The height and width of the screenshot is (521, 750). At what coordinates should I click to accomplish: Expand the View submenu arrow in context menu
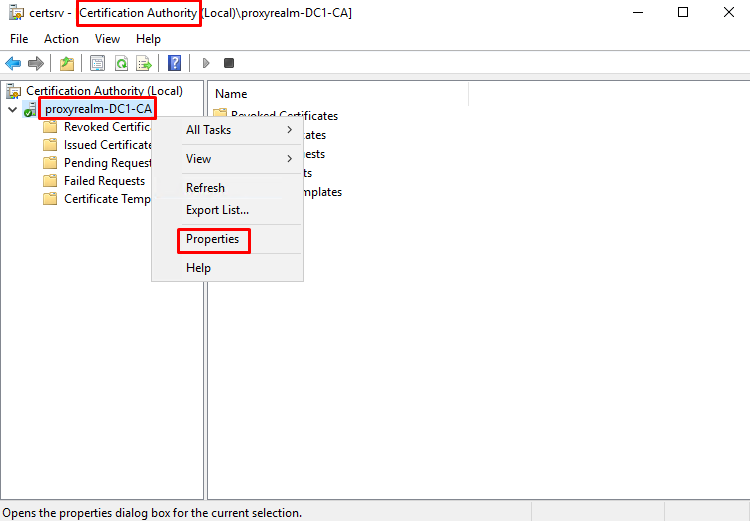(x=289, y=158)
